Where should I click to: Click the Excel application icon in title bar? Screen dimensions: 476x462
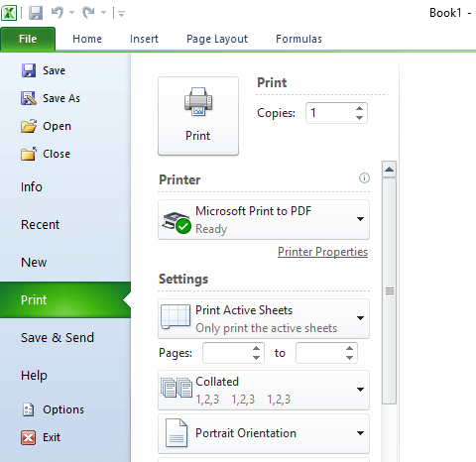[x=9, y=13]
